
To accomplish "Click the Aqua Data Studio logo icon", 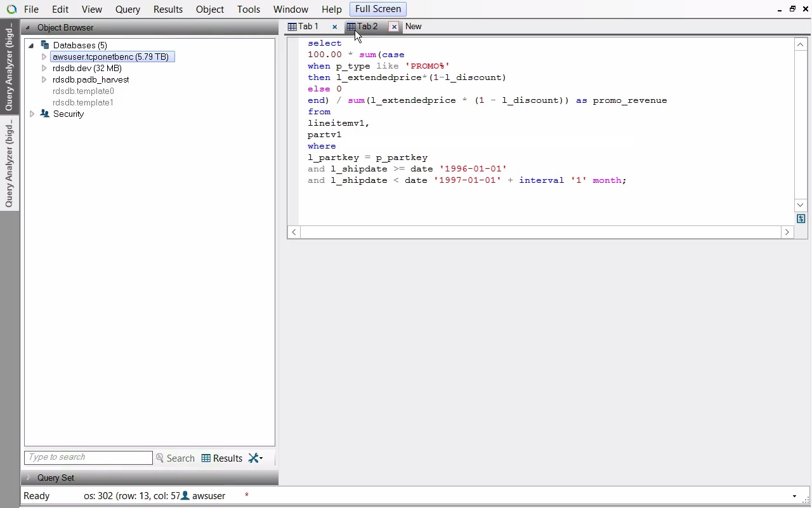I will coord(11,10).
